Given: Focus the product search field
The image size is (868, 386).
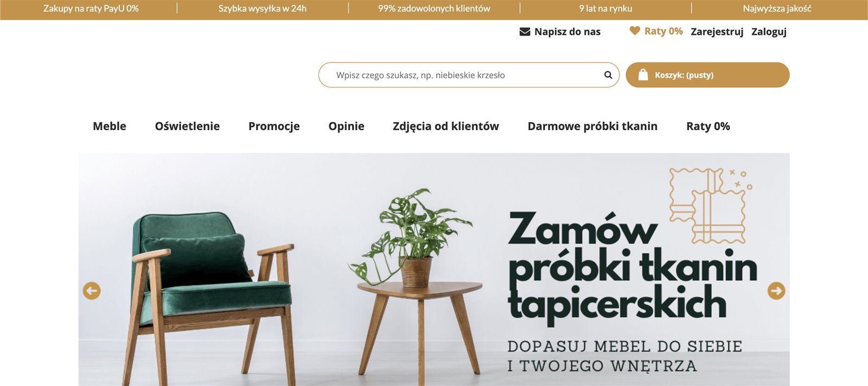Looking at the screenshot, I should click(469, 75).
